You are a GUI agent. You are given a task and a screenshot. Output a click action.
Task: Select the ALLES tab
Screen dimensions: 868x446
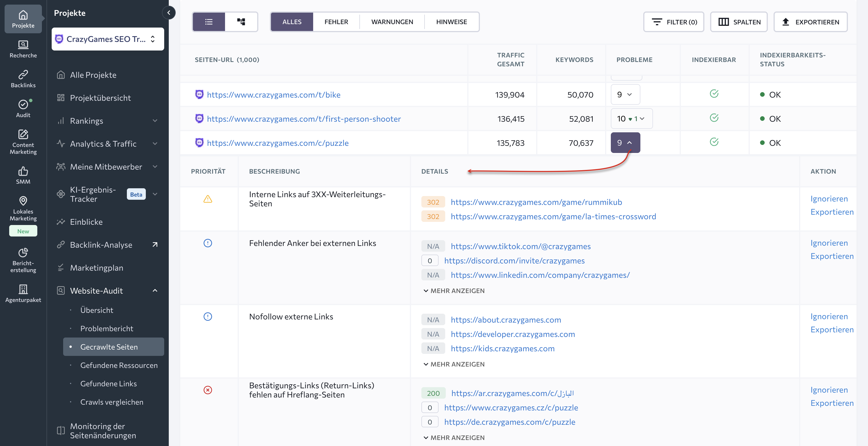pyautogui.click(x=292, y=22)
